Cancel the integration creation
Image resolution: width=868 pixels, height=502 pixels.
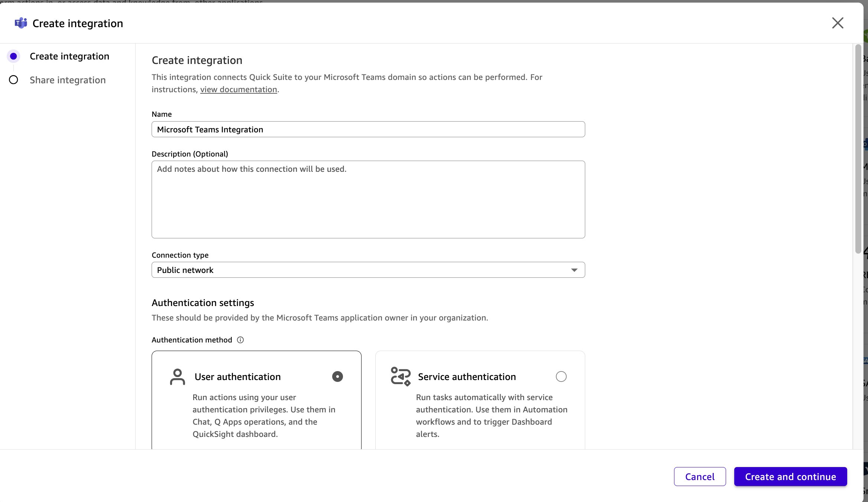click(699, 476)
